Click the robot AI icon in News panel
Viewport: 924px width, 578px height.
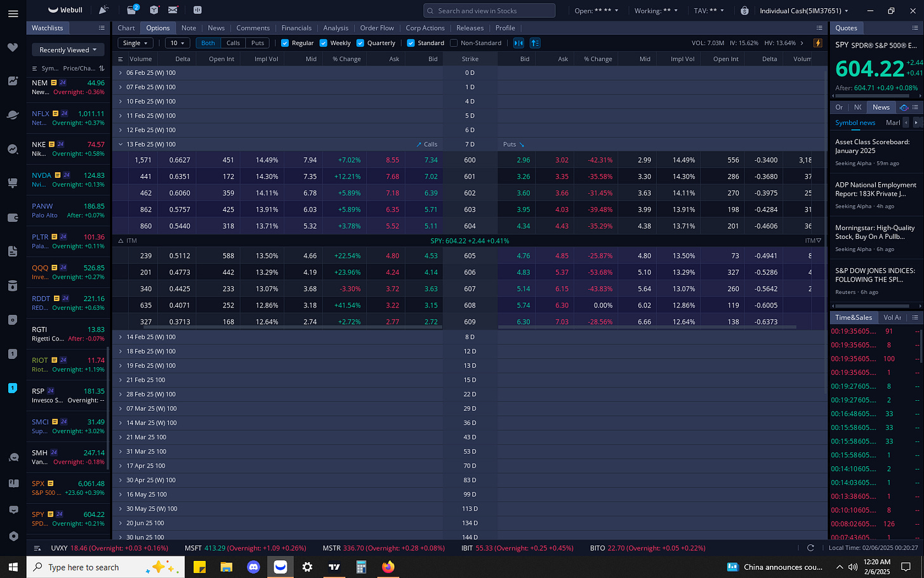point(904,107)
